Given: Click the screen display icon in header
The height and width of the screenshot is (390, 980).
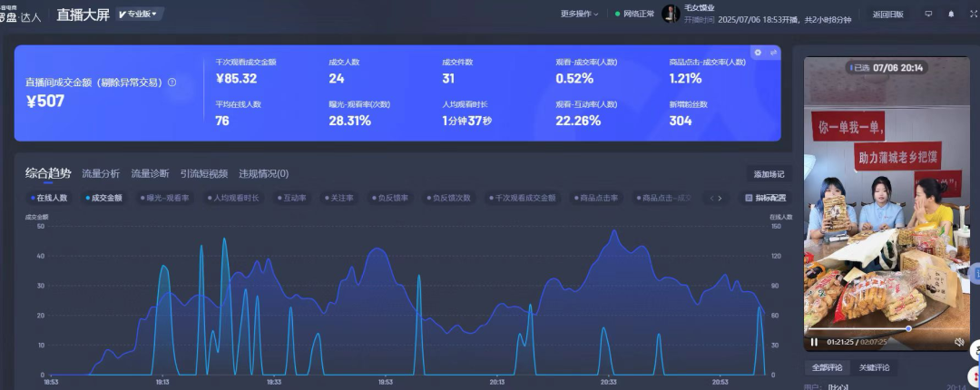Looking at the screenshot, I should click(x=927, y=14).
